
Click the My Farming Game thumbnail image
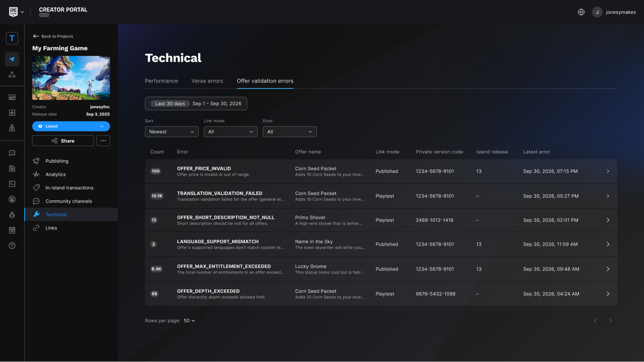71,78
